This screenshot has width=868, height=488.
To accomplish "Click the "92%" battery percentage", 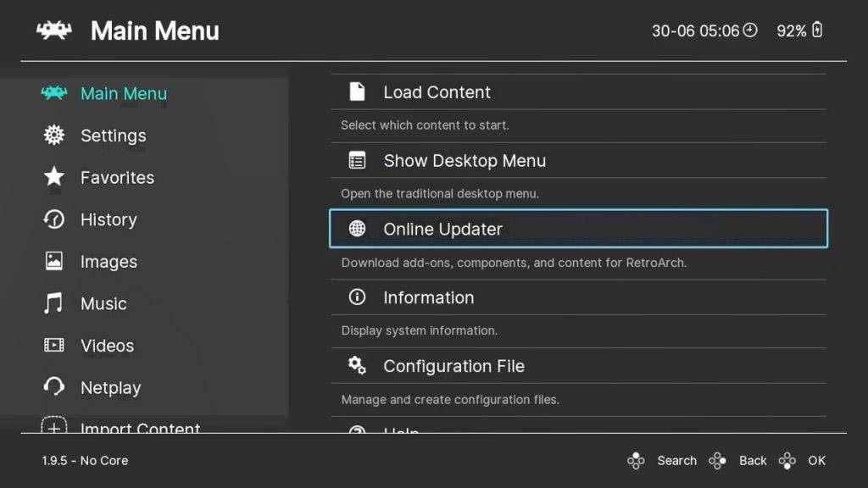I will tap(792, 31).
